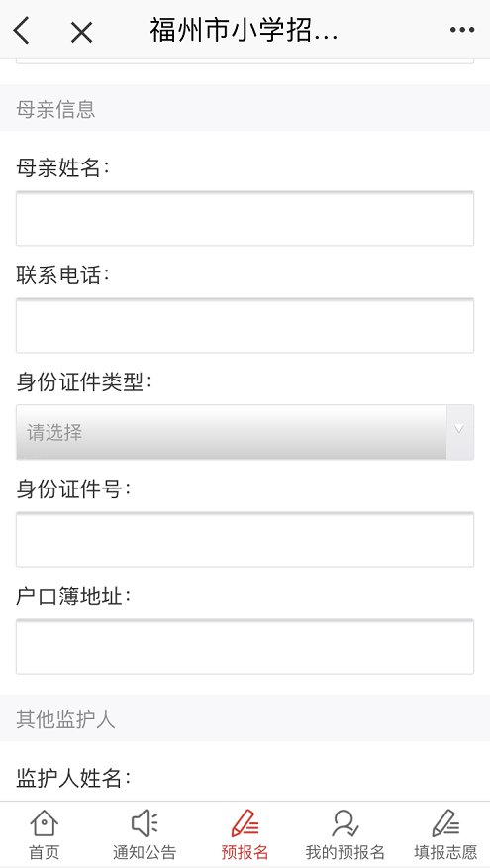The width and height of the screenshot is (490, 868).
Task: Expand the 身份证件类型 dropdown arrow
Action: tap(459, 432)
